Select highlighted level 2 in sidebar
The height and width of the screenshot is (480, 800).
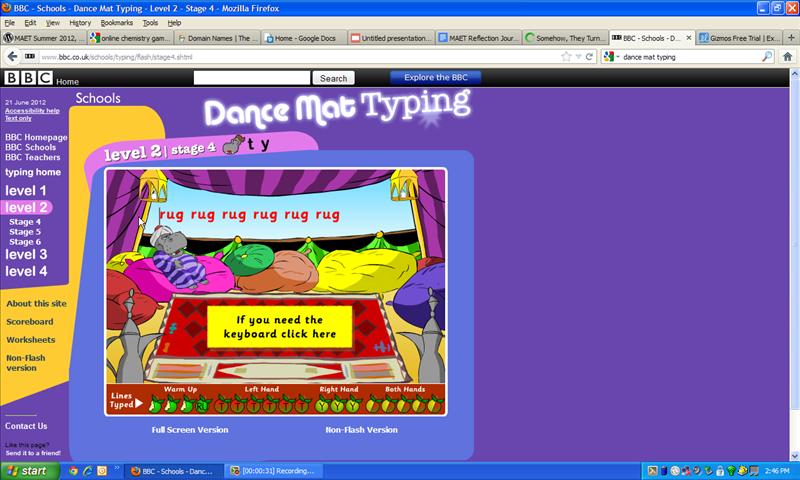[26, 207]
